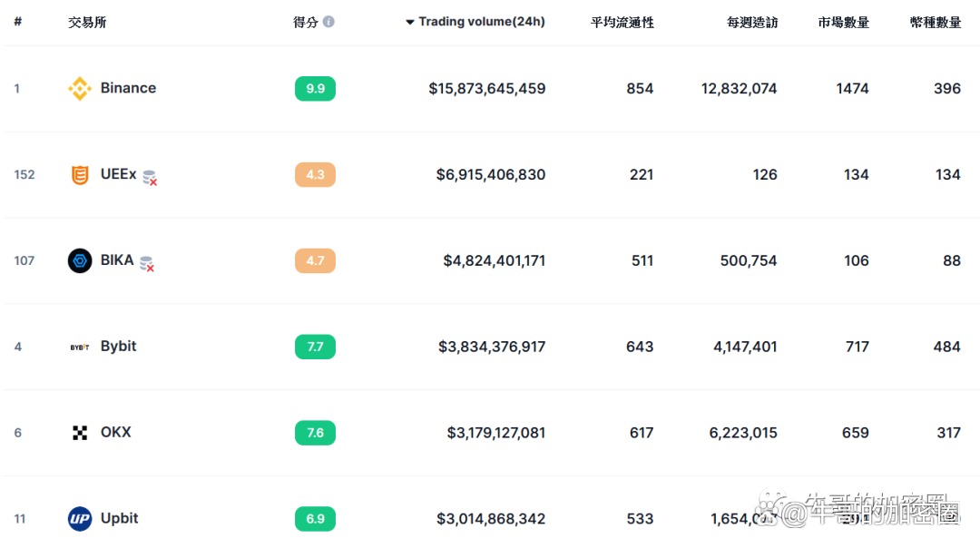Click Binance liquidity value 854
The height and width of the screenshot is (548, 980).
click(x=640, y=89)
